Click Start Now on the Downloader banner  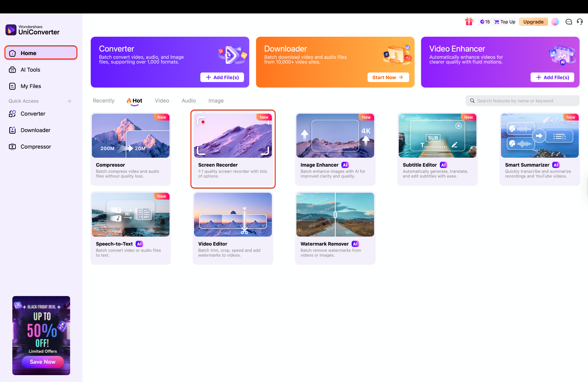pos(388,77)
